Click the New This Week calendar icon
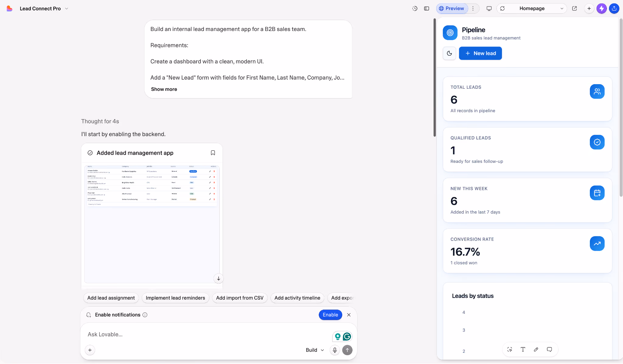This screenshot has width=623, height=364. (597, 193)
